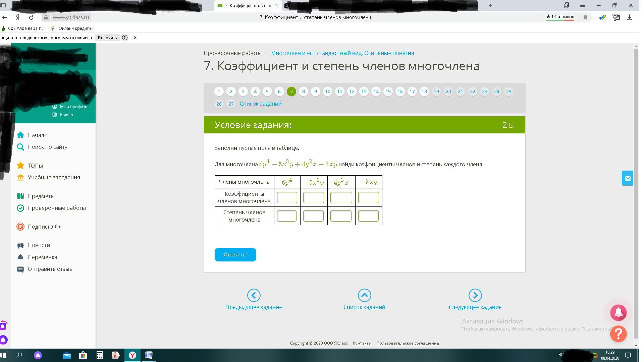The image size is (644, 362).
Task: Dismiss the protection warning bar with X
Action: click(135, 38)
